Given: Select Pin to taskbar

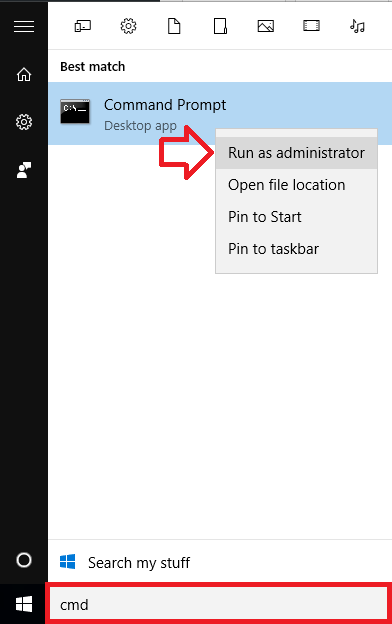Looking at the screenshot, I should [296, 249].
